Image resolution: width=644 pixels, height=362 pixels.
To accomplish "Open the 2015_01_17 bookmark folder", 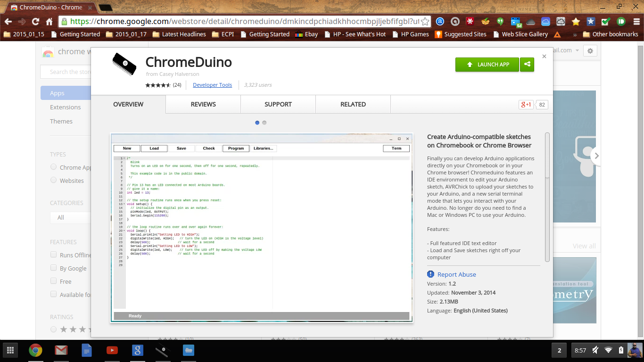I will [126, 34].
